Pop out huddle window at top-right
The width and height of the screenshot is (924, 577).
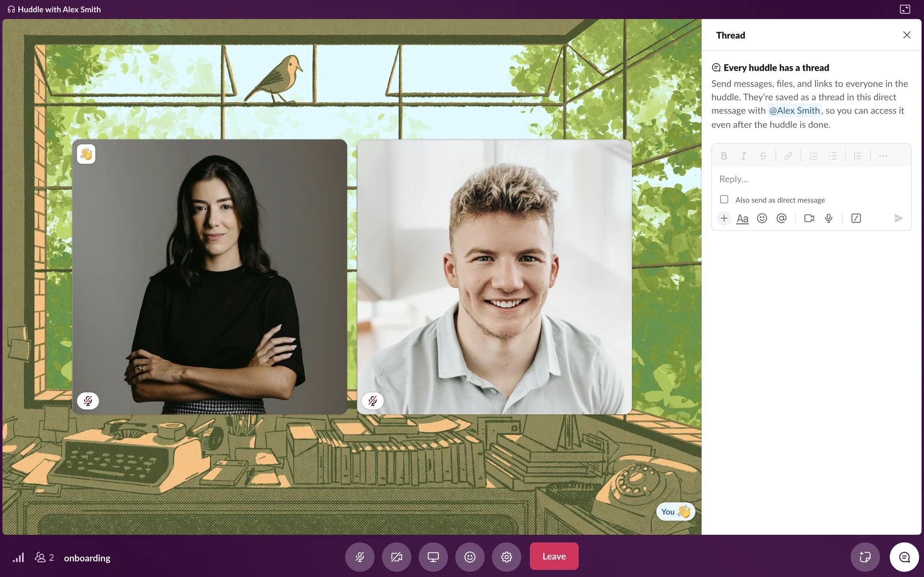[905, 9]
